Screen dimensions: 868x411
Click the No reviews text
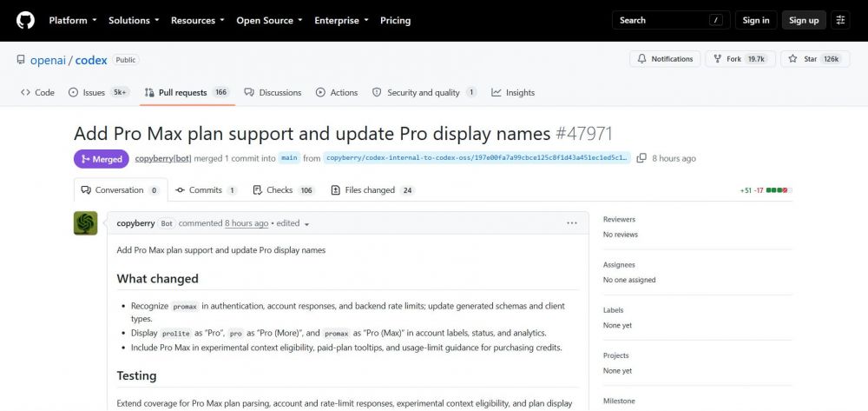click(620, 235)
